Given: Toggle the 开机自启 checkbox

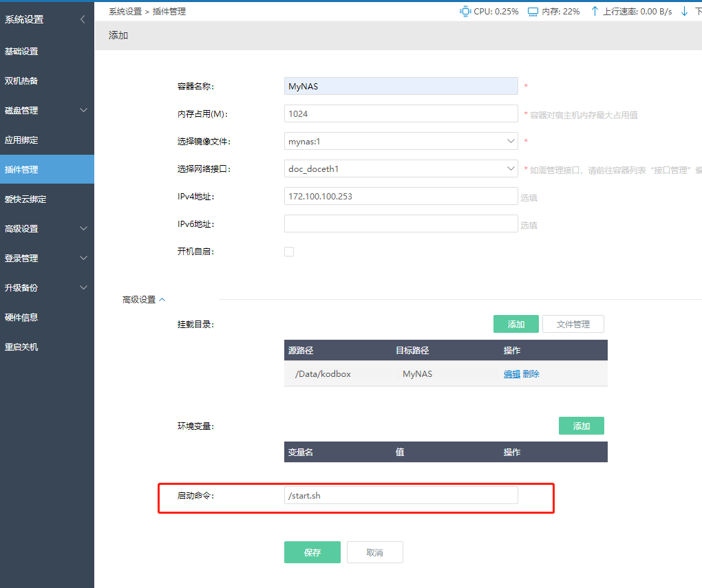Looking at the screenshot, I should pos(289,252).
